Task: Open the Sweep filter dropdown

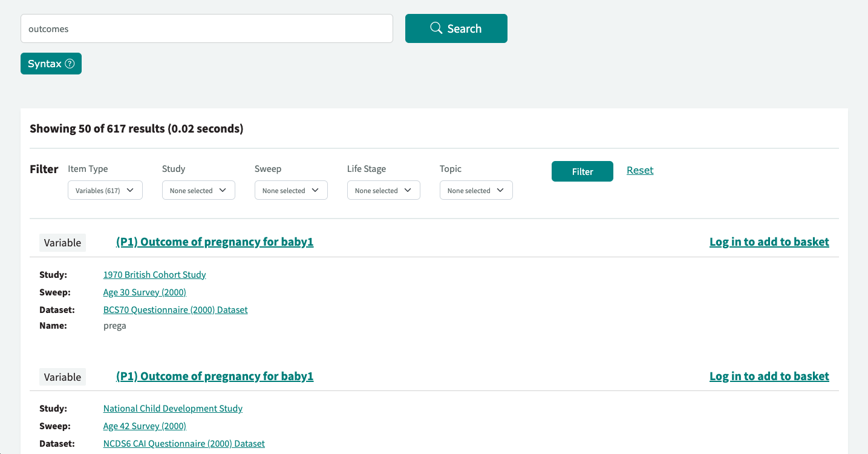Action: click(x=291, y=189)
